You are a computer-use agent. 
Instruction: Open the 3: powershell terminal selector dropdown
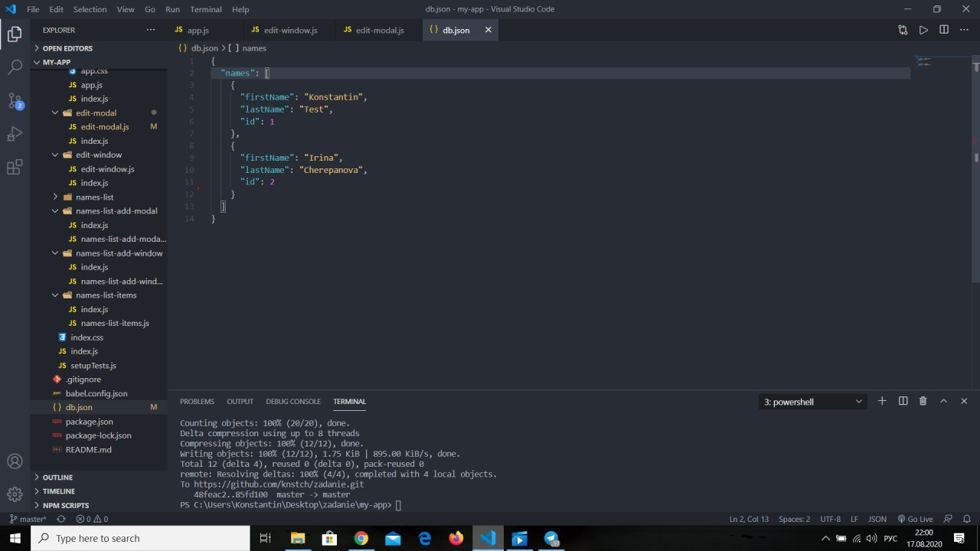click(x=813, y=402)
